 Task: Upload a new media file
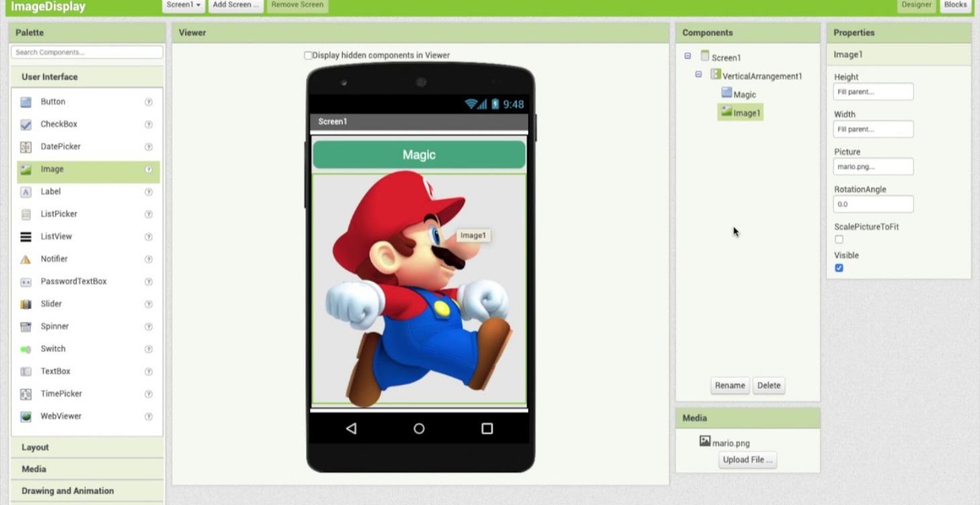747,460
